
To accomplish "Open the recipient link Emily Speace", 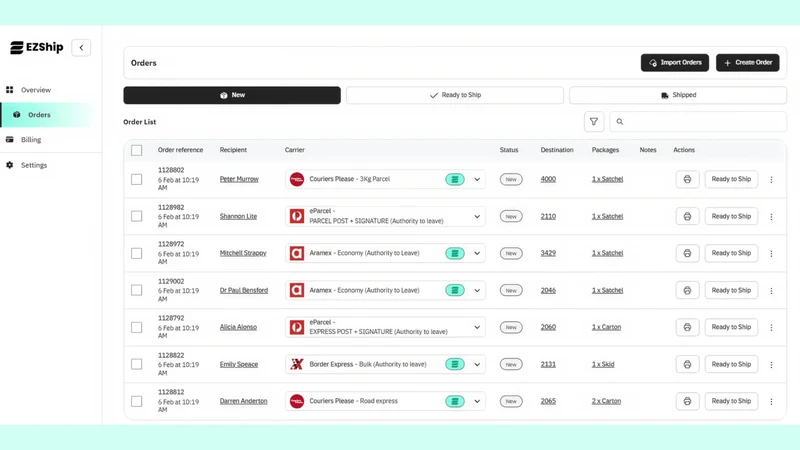I will 239,364.
